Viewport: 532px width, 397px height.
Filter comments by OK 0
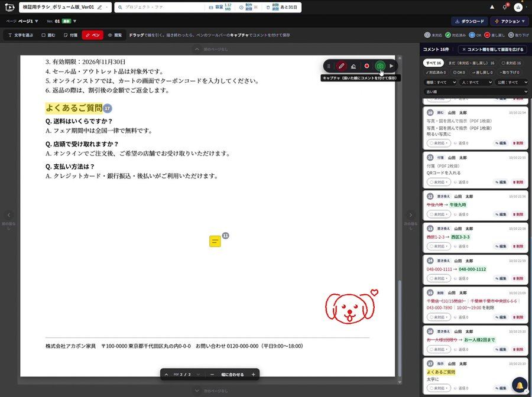point(459,72)
